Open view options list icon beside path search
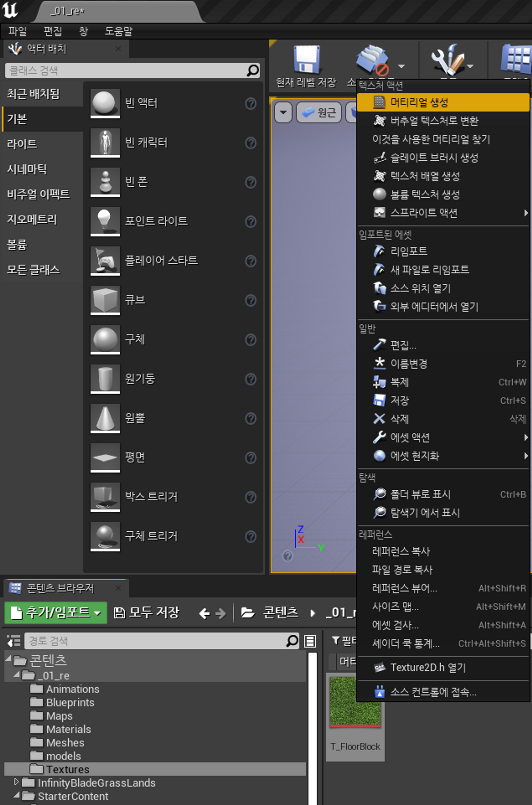 (x=310, y=641)
